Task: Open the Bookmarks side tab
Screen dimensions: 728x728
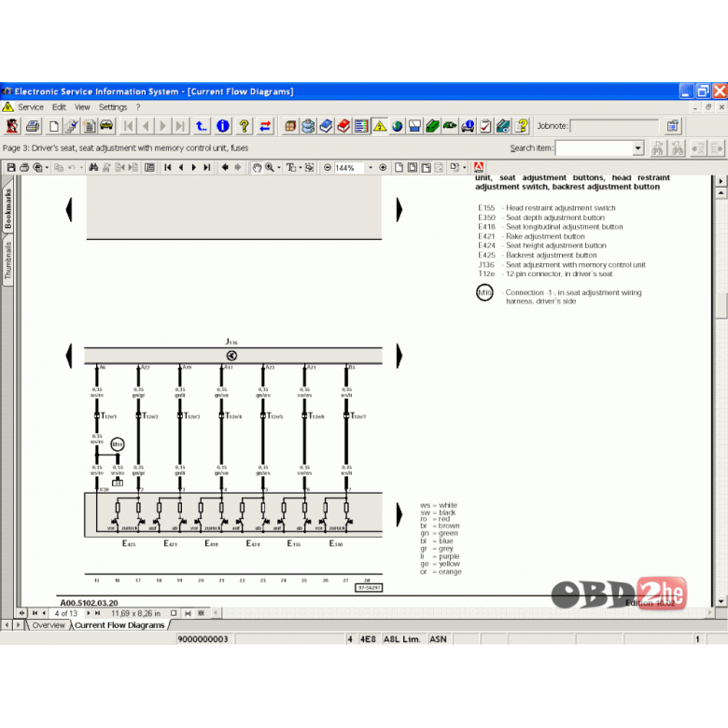Action: tap(7, 208)
